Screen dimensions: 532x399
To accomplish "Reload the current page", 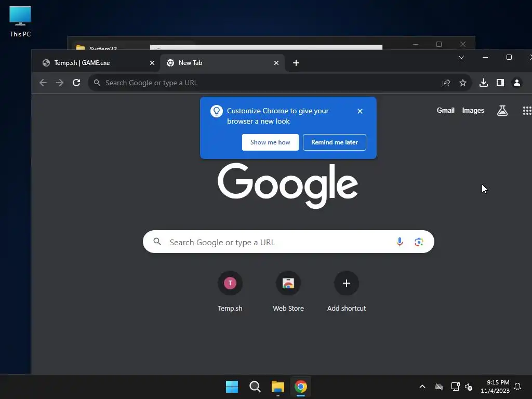I will pos(76,83).
